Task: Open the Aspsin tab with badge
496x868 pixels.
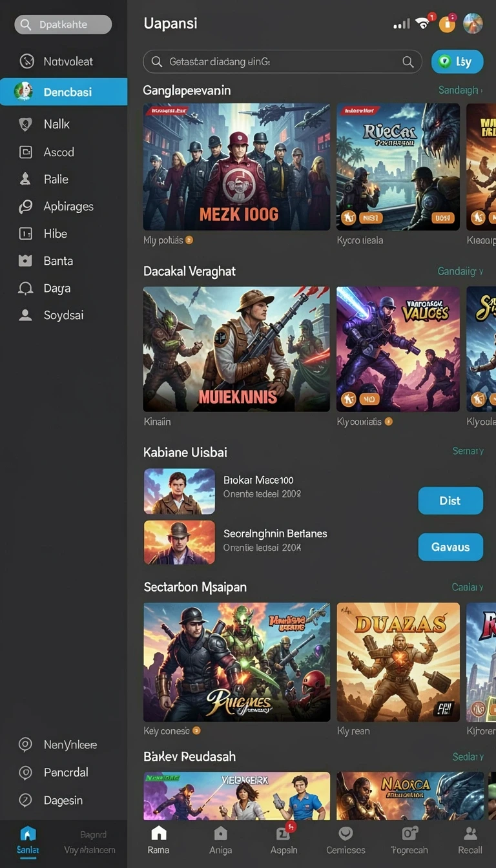Action: click(284, 840)
